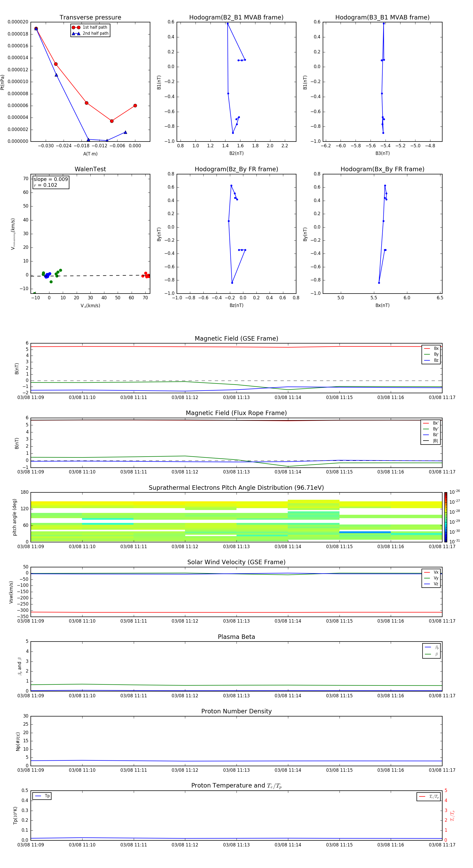This screenshot has height=868, width=473.
Task: Click the βp legend entry in Plasma Beta plot
Action: (x=431, y=647)
